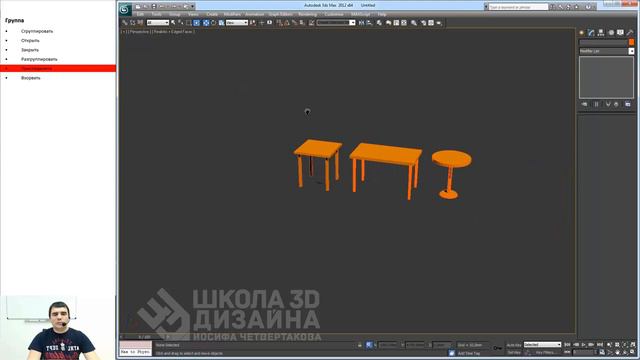The image size is (640, 360).
Task: Toggle Spinner Snap in main toolbar
Action: [x=302, y=23]
